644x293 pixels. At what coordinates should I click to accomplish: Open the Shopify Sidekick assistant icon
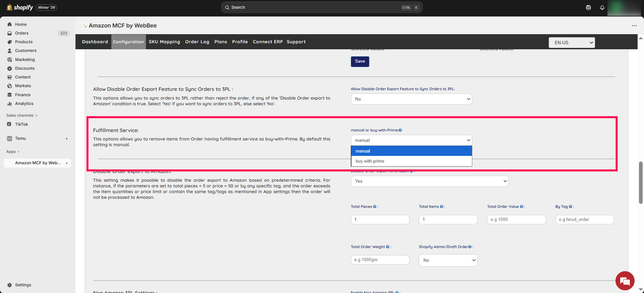tap(588, 7)
